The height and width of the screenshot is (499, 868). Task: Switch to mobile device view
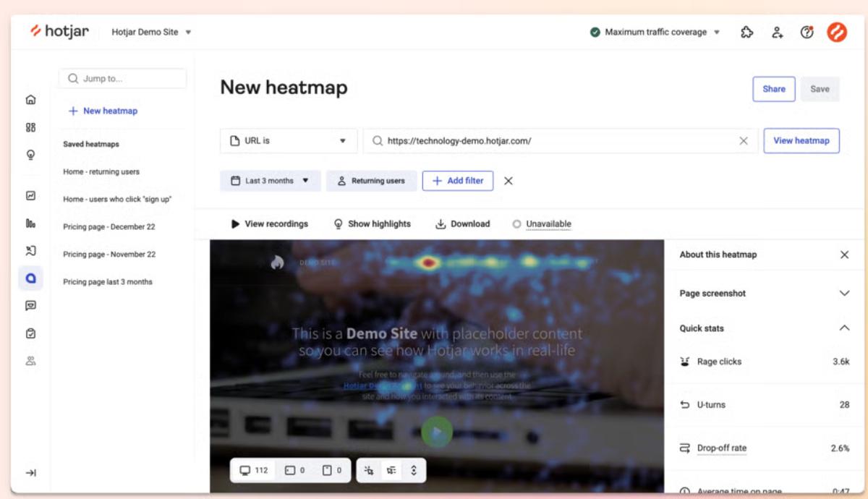(332, 470)
